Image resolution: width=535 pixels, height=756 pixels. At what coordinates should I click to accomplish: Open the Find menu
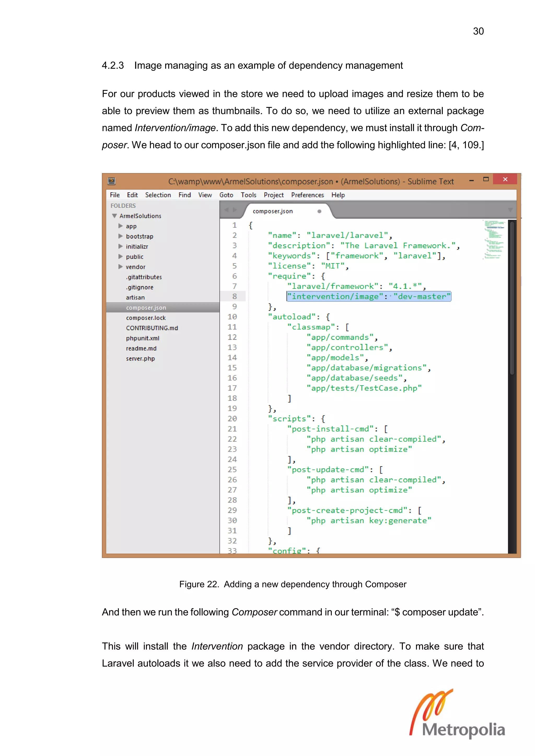[185, 195]
